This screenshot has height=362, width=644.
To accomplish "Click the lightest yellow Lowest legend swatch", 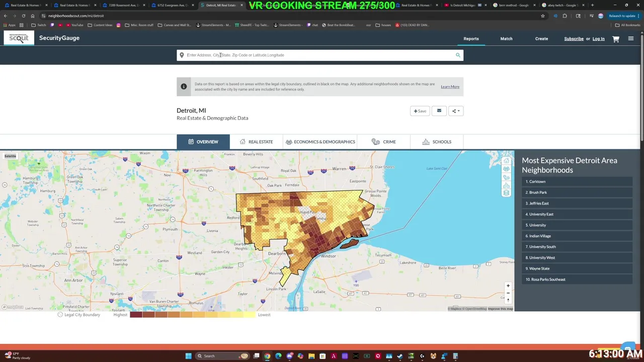I will click(249, 315).
